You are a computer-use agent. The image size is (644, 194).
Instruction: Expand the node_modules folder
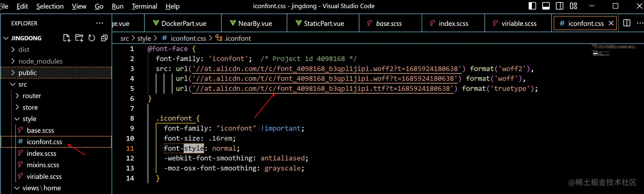(x=13, y=61)
